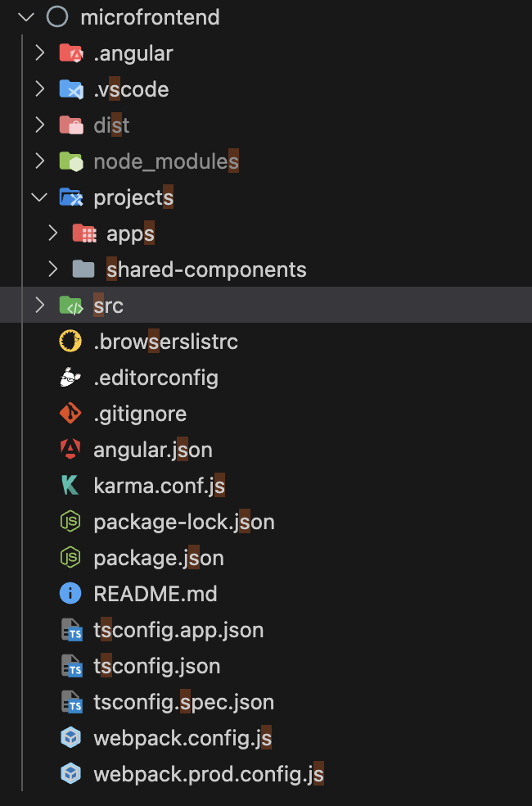Open webpack.prod.config.js file
This screenshot has width=532, height=806.
[209, 774]
